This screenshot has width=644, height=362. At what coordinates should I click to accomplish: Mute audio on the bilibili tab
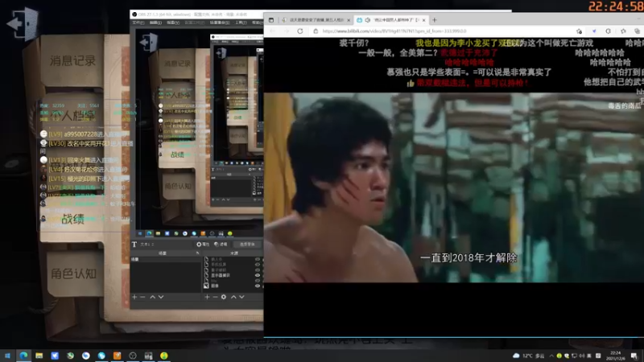pos(368,19)
